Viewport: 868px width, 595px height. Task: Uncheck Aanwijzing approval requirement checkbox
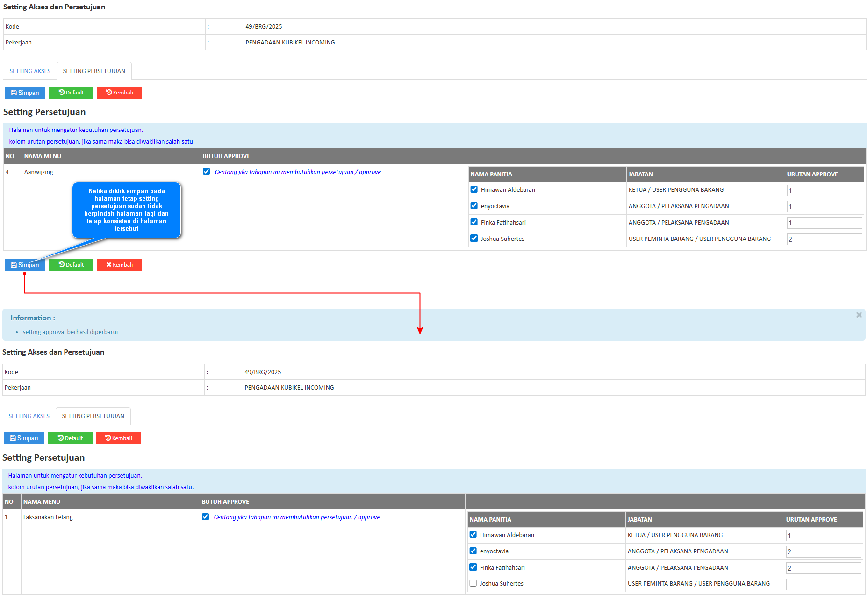click(x=207, y=172)
